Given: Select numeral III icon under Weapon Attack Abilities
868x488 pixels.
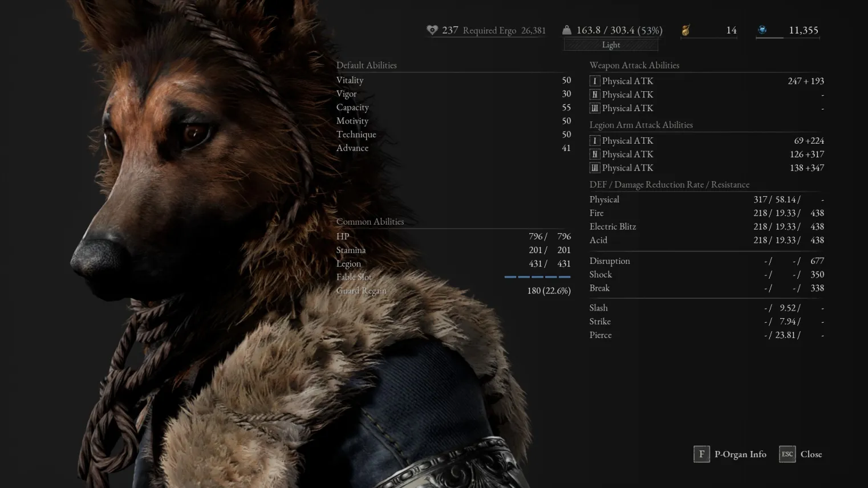Looking at the screenshot, I should tap(595, 108).
